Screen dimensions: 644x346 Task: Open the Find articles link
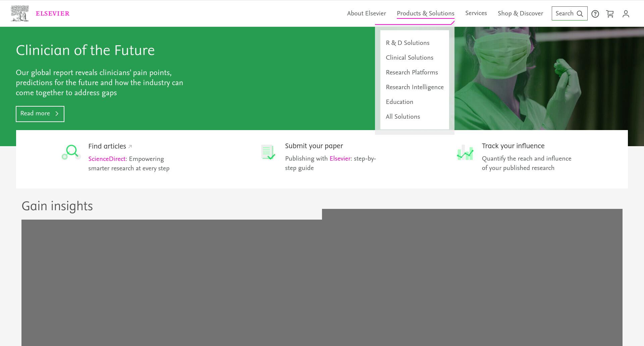(107, 146)
